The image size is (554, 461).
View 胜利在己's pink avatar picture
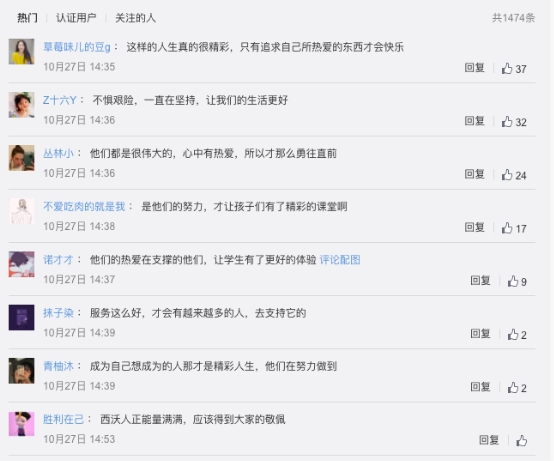(x=22, y=424)
